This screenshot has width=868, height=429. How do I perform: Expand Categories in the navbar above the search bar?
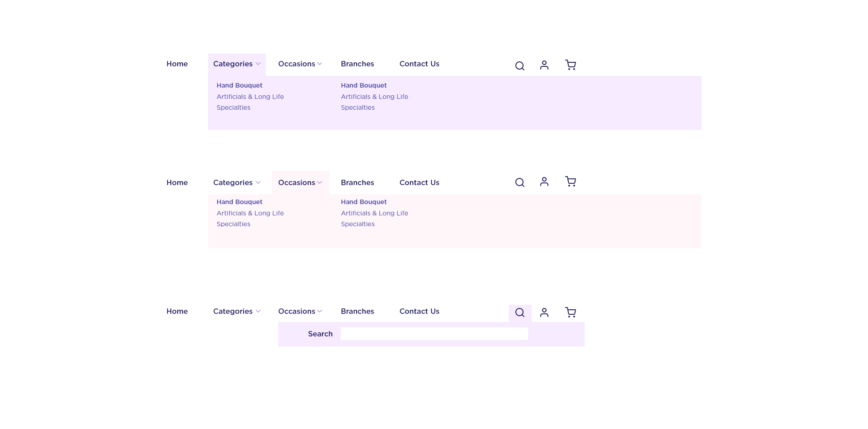pos(236,312)
